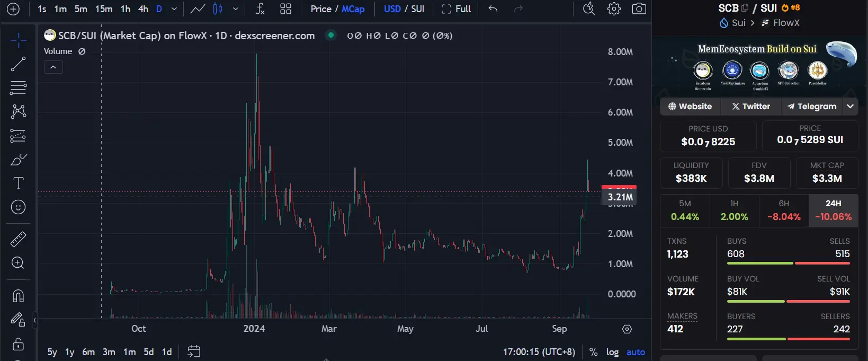
Task: Select the ruler measure tool
Action: pos(18,240)
